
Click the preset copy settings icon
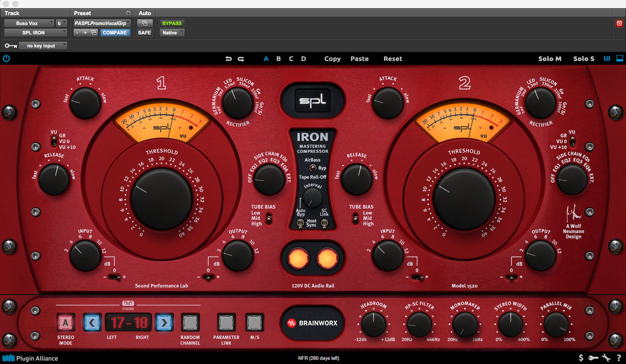click(x=94, y=32)
